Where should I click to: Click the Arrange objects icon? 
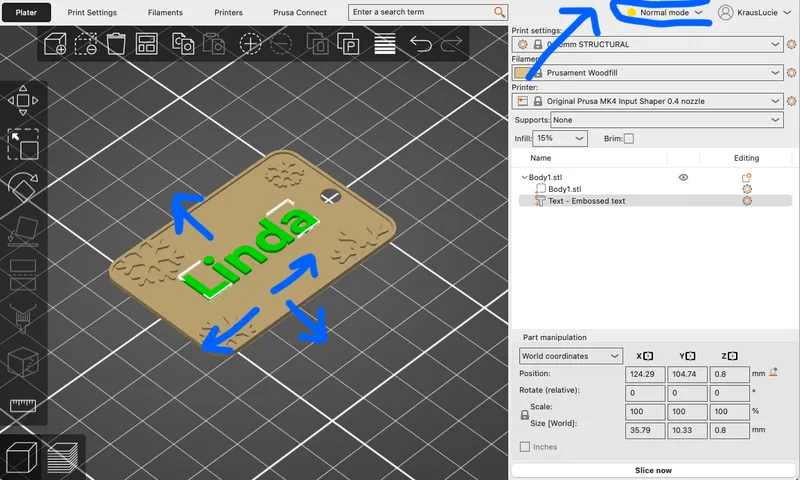(146, 44)
